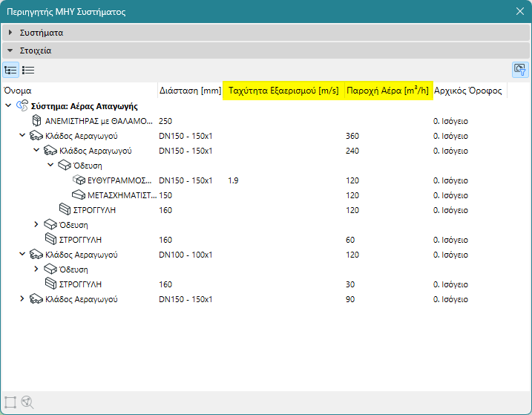Click the ΑΝΕΜΙΣΤΗΡΑΣ equipment icon

tap(36, 121)
